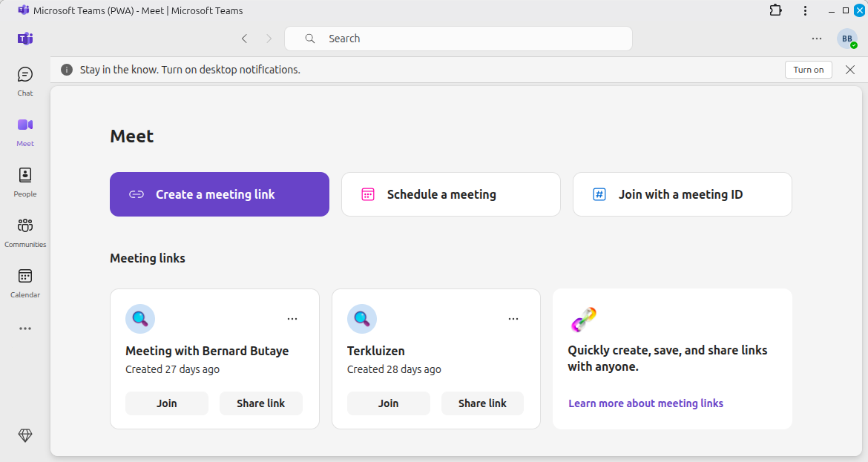Focus the Search input field
The height and width of the screenshot is (462, 868).
tap(458, 38)
